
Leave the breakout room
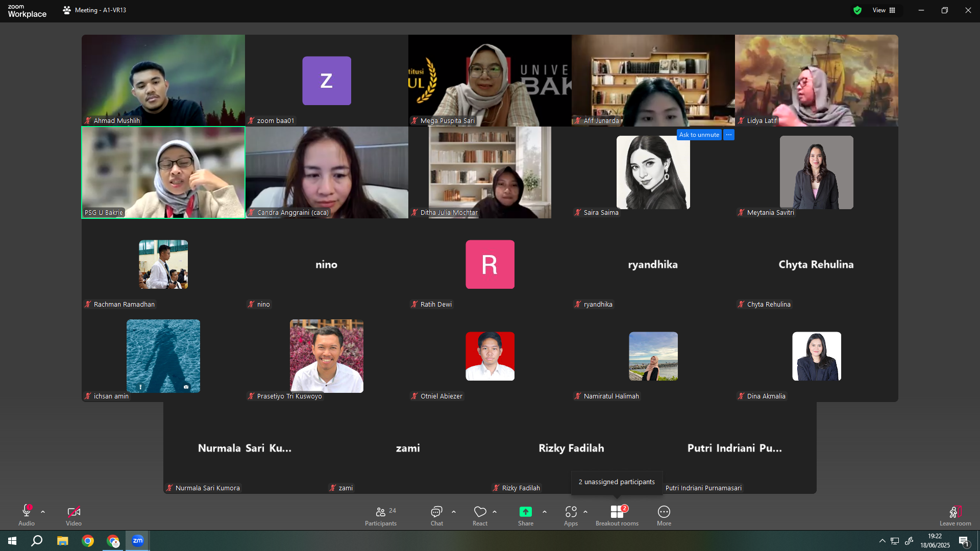tap(955, 515)
